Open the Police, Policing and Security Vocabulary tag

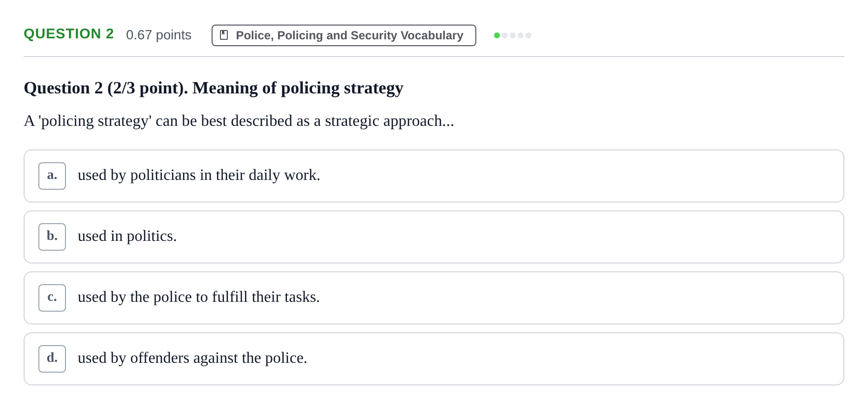pyautogui.click(x=343, y=35)
